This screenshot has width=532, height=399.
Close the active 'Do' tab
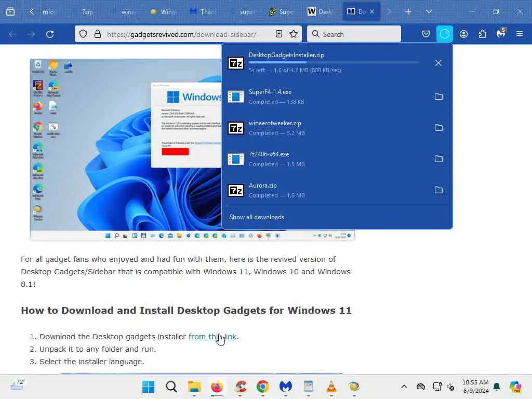point(372,11)
